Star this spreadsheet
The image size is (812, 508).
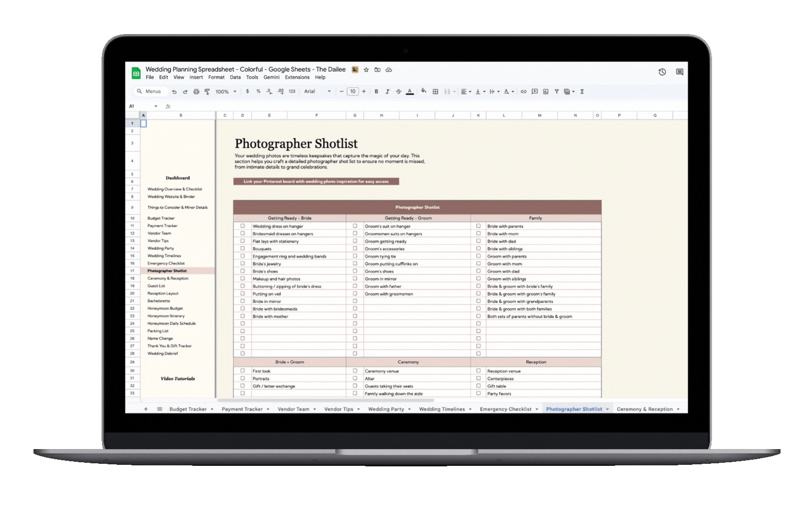[x=366, y=70]
